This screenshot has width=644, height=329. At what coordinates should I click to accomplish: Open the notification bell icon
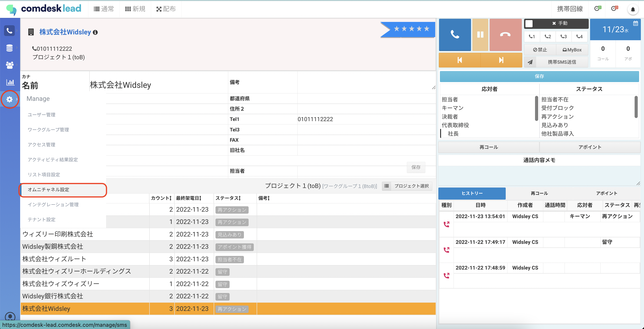coord(633,9)
